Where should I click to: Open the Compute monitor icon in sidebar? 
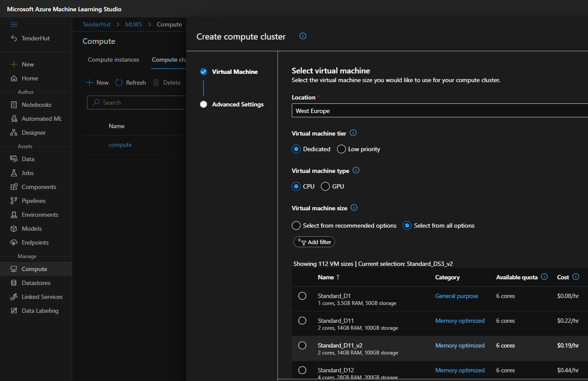[x=14, y=269]
